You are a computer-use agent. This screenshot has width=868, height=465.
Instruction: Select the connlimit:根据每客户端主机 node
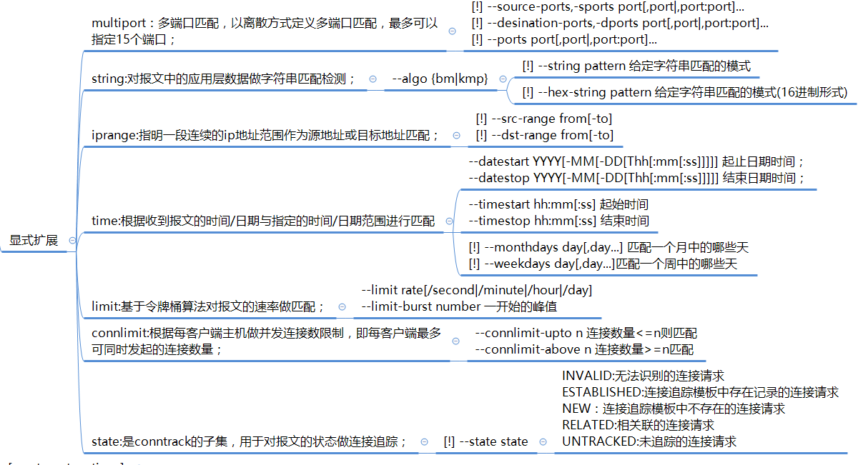click(267, 341)
